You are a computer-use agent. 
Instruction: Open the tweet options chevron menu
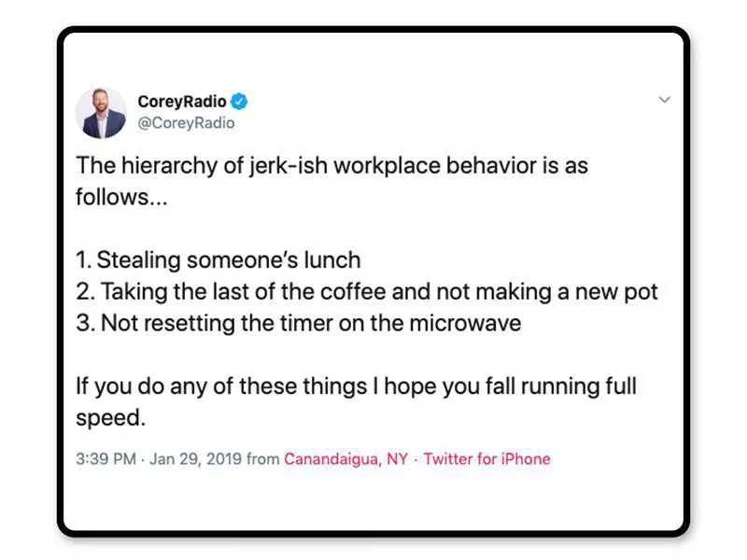coord(665,99)
